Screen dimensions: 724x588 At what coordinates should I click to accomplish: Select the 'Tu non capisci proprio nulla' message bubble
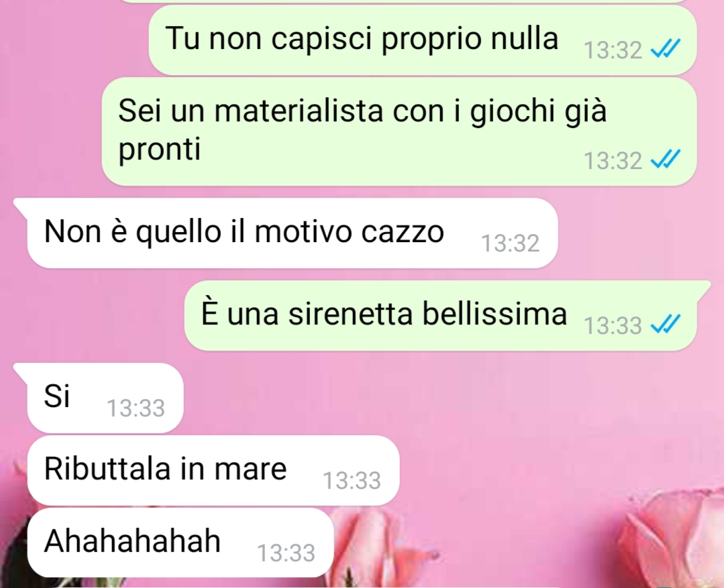pyautogui.click(x=423, y=40)
